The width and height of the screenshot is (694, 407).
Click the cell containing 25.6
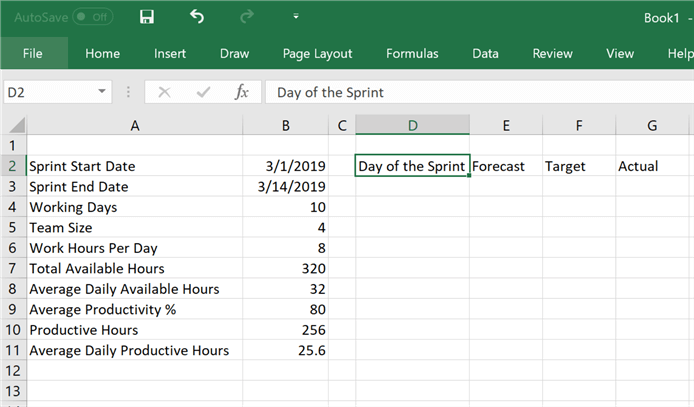(286, 350)
